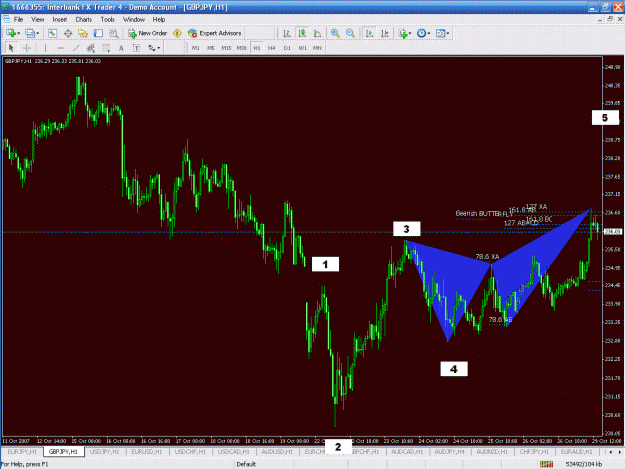625x469 pixels.
Task: Switch timeframe to MN
Action: (317, 48)
